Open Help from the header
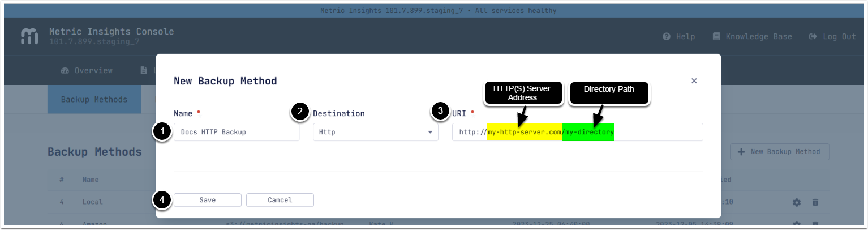This screenshot has height=230, width=868. (x=678, y=36)
